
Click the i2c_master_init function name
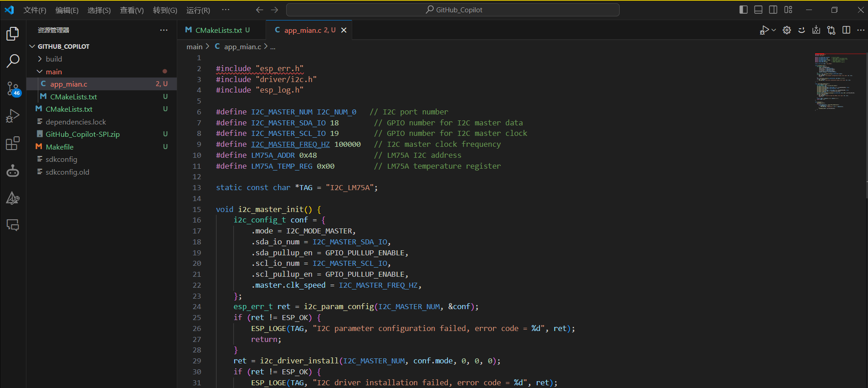[271, 209]
